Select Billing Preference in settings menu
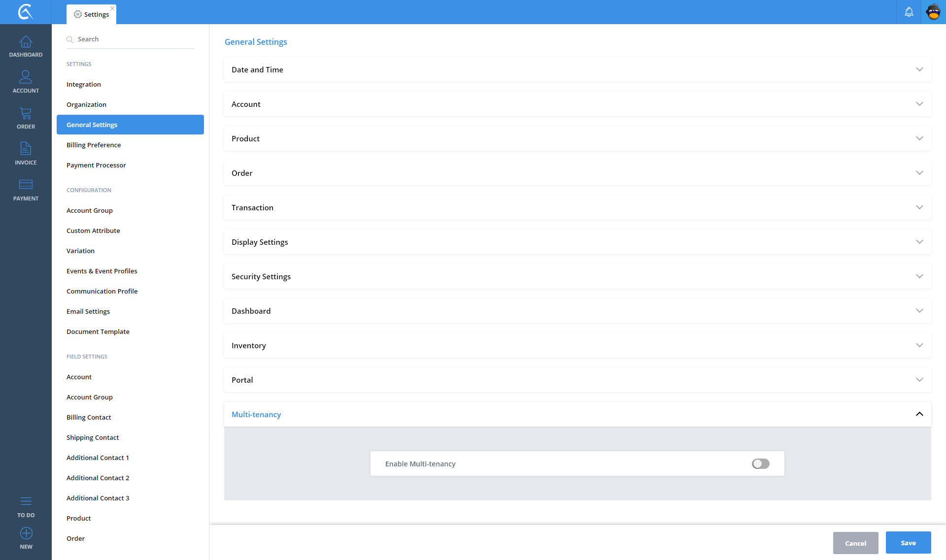 click(94, 145)
